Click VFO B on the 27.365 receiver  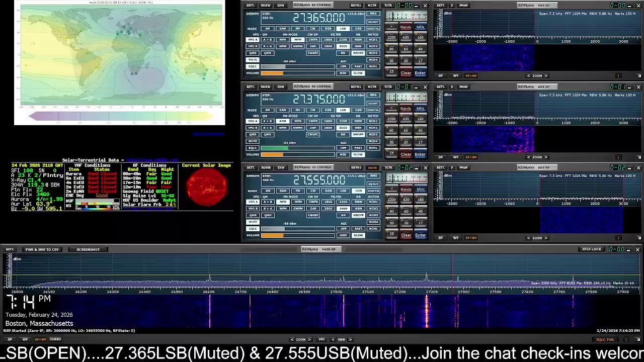(x=253, y=46)
